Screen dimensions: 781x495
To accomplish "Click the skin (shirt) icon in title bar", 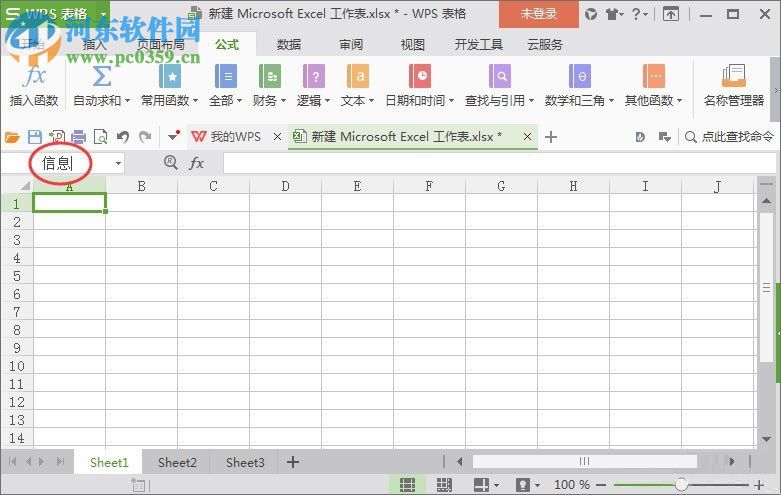I will [x=612, y=14].
